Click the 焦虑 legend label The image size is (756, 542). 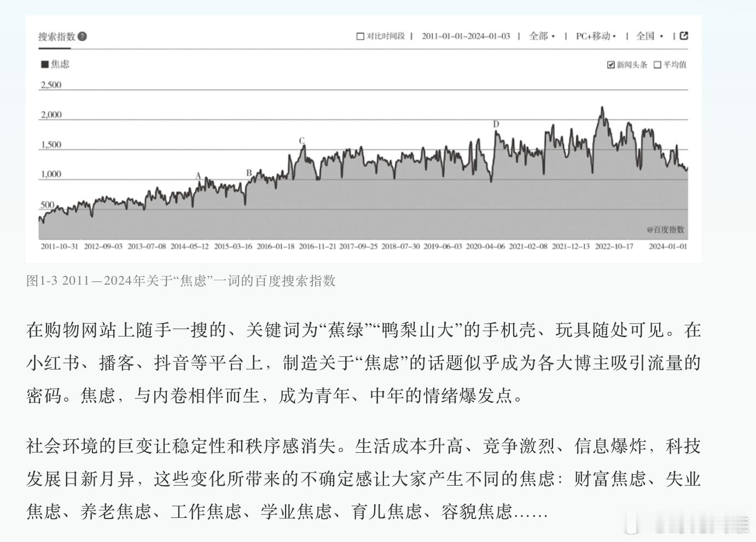coord(60,64)
